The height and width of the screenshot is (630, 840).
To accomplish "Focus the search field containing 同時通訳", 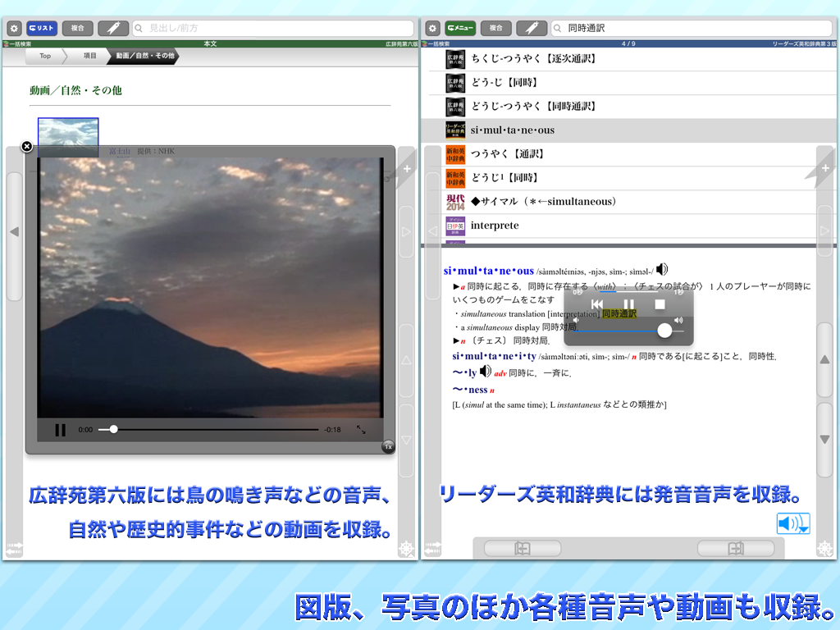I will point(692,28).
